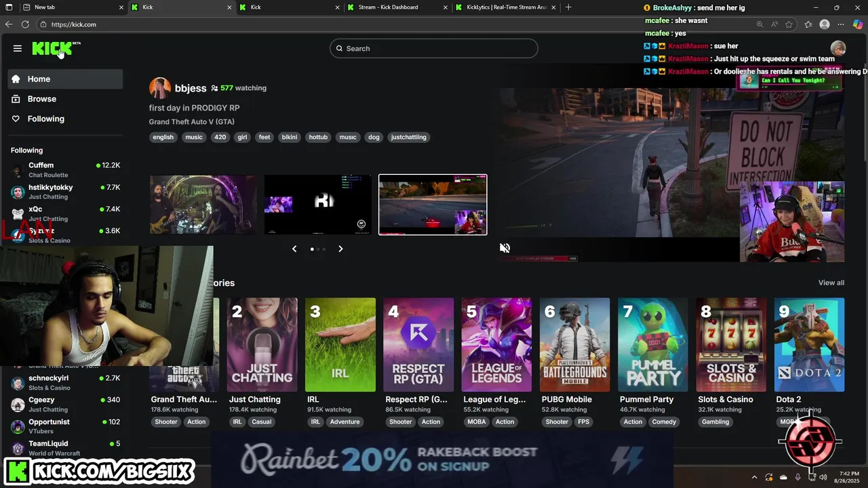Open Copilot in the Edge toolbar

858,24
